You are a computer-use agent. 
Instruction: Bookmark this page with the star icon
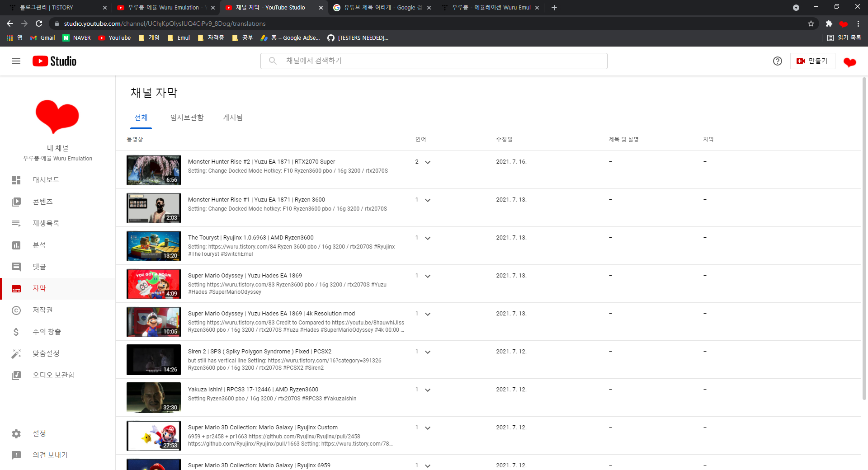tap(811, 23)
